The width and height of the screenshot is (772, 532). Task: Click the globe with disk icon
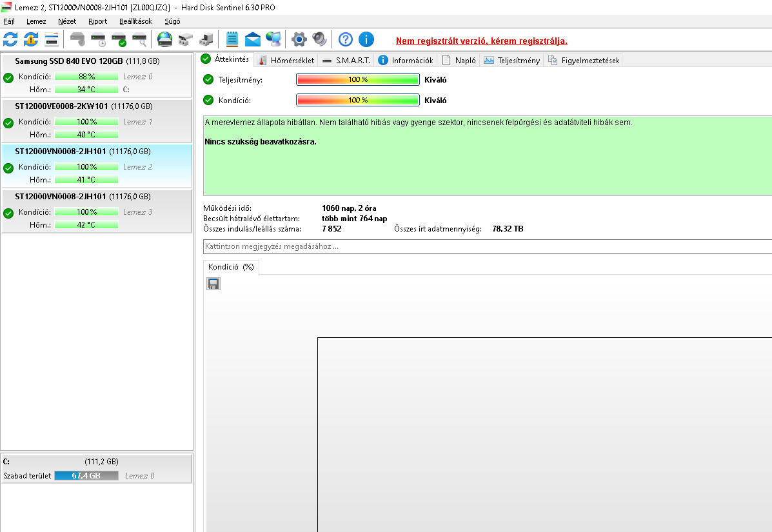165,39
